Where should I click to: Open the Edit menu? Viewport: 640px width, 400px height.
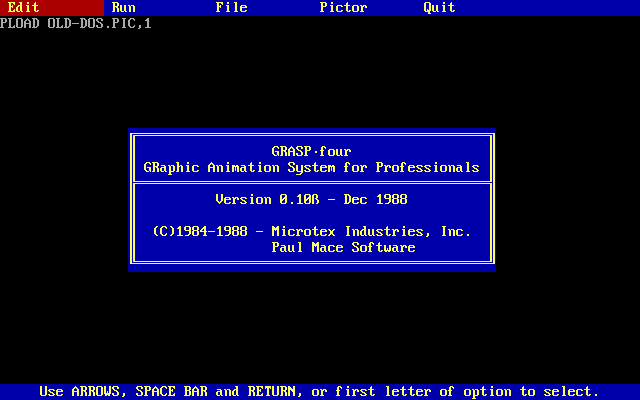[x=24, y=8]
